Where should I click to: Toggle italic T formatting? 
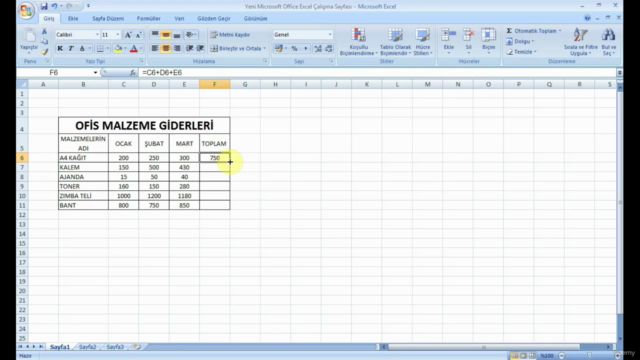click(x=71, y=48)
